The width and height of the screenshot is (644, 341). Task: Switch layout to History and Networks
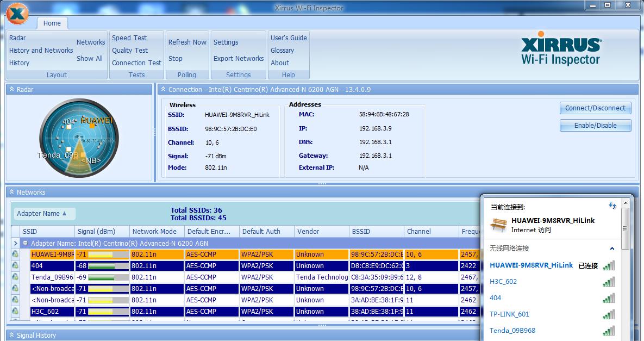[x=41, y=50]
